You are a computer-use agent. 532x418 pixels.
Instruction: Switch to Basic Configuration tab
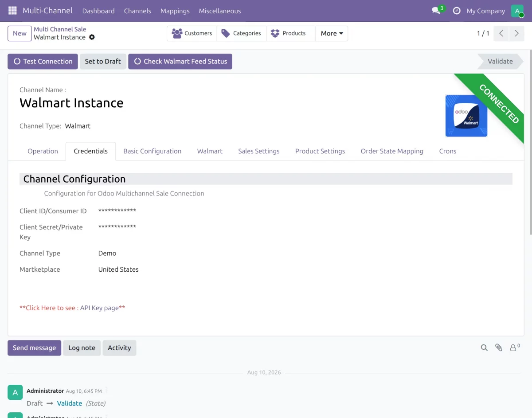(153, 151)
